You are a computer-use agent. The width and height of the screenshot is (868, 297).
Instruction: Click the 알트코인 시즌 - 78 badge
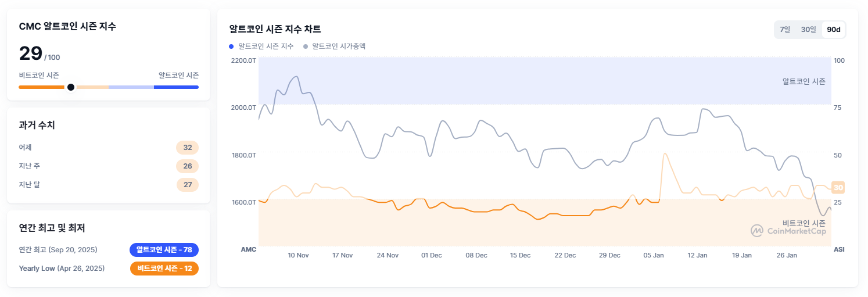point(164,250)
